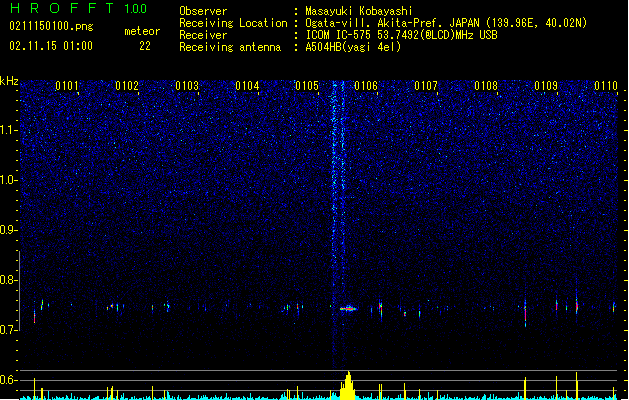Click time marker 0104
This screenshot has width=629, height=400.
[247, 86]
